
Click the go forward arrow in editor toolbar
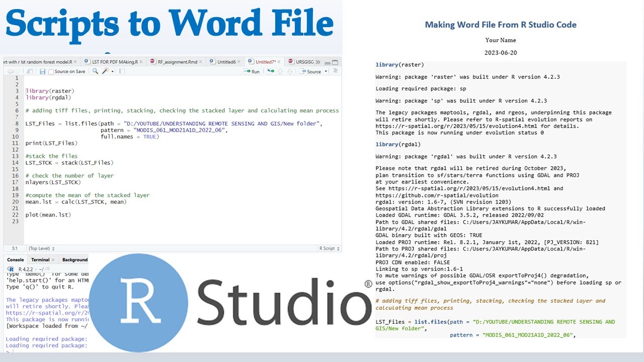(x=18, y=71)
